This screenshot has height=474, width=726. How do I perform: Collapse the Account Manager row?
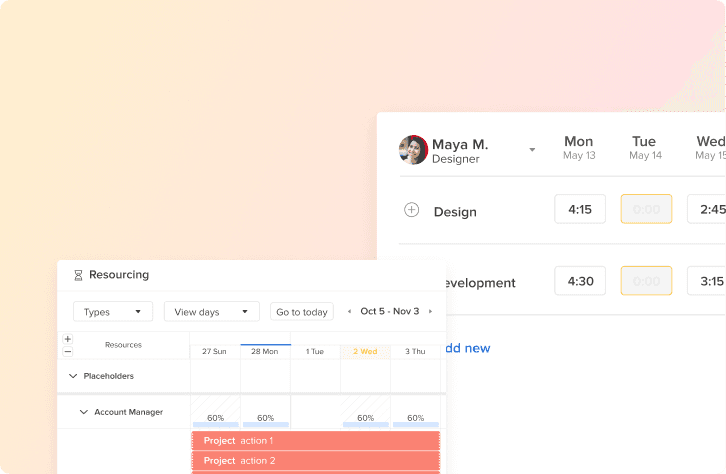coord(84,412)
